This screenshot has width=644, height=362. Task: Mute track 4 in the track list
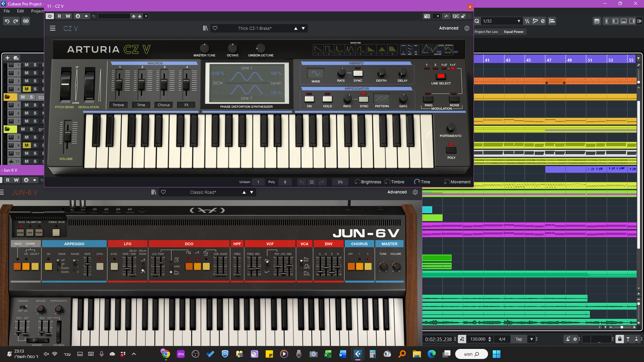[26, 89]
